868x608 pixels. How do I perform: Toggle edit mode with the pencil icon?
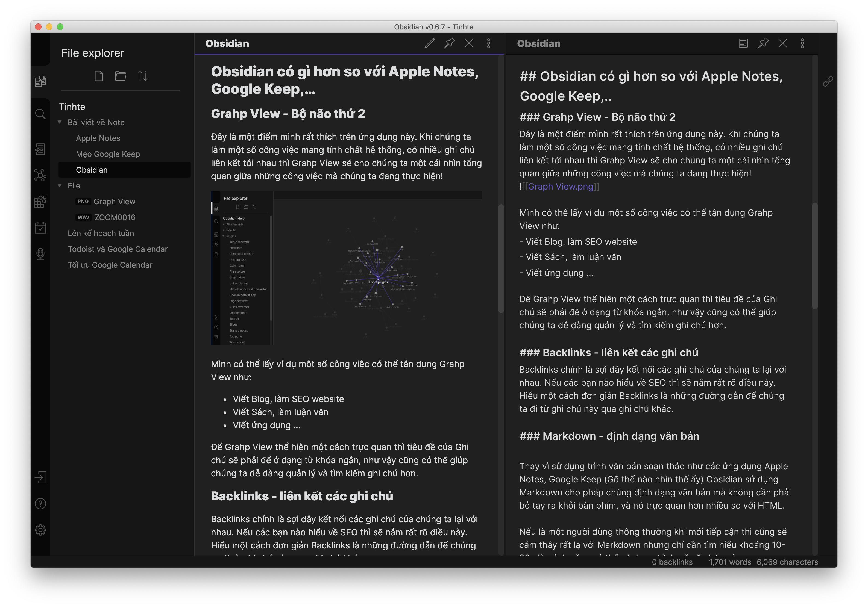[x=429, y=44]
